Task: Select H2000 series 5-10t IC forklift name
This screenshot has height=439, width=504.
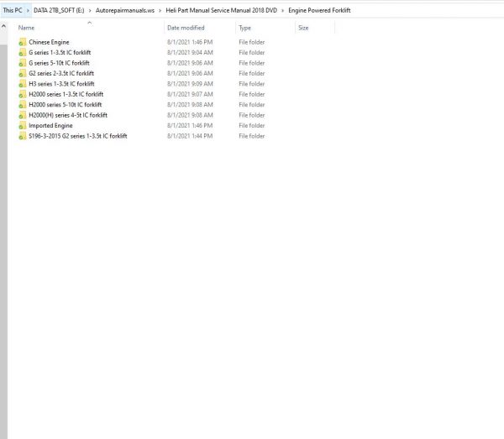Action: (66, 105)
